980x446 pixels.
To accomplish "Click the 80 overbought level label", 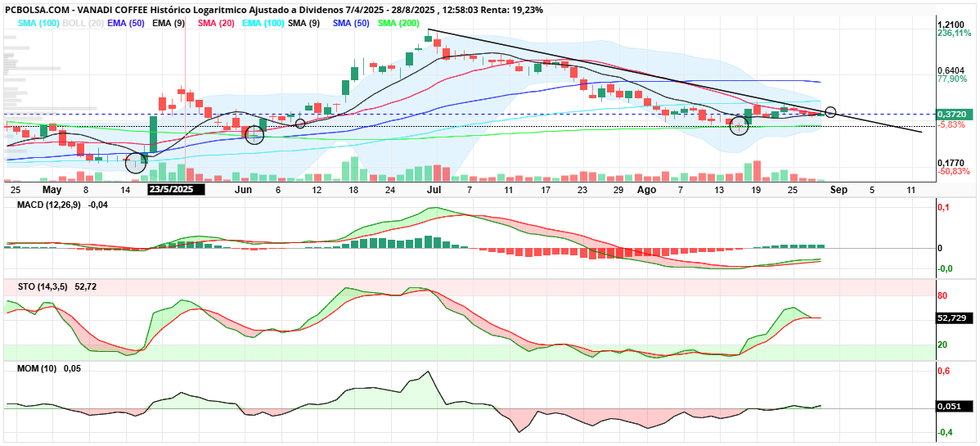I will [x=942, y=296].
